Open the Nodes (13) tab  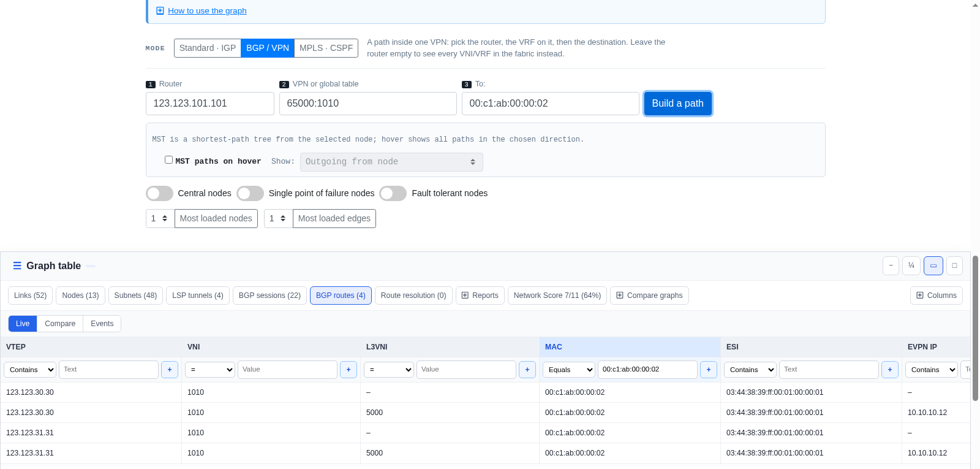[x=80, y=296]
